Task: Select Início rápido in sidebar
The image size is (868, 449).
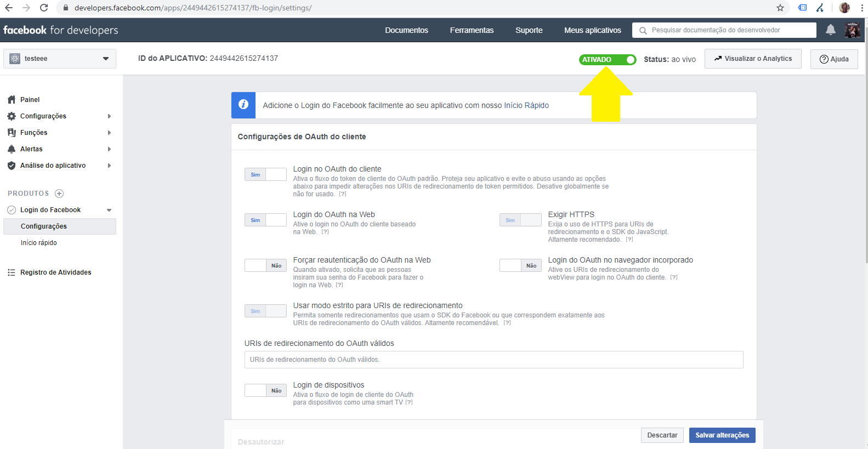Action: pyautogui.click(x=39, y=243)
